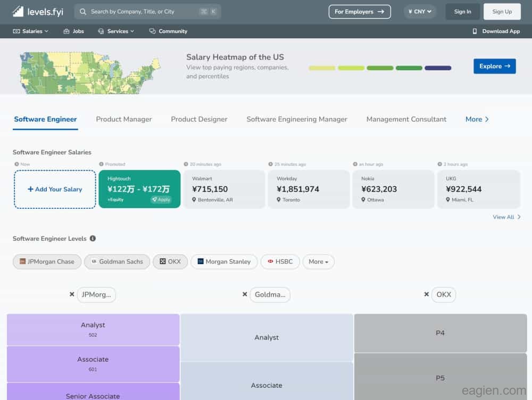Click the info icon beside Software Engineer Levels
The height and width of the screenshot is (400, 532).
(93, 239)
